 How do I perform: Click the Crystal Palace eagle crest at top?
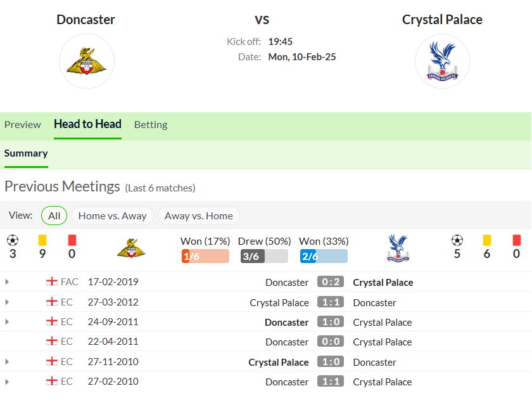pos(442,61)
